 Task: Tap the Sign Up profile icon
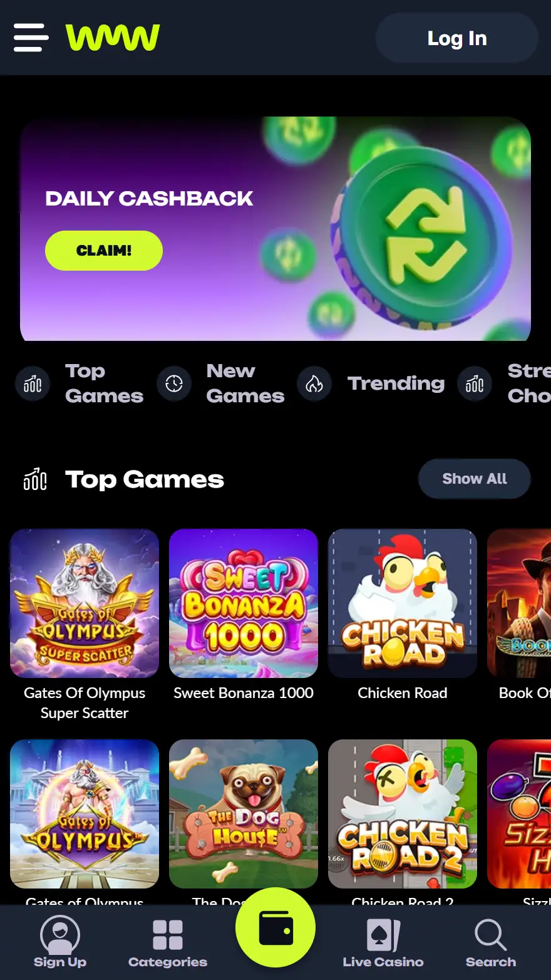click(x=60, y=935)
